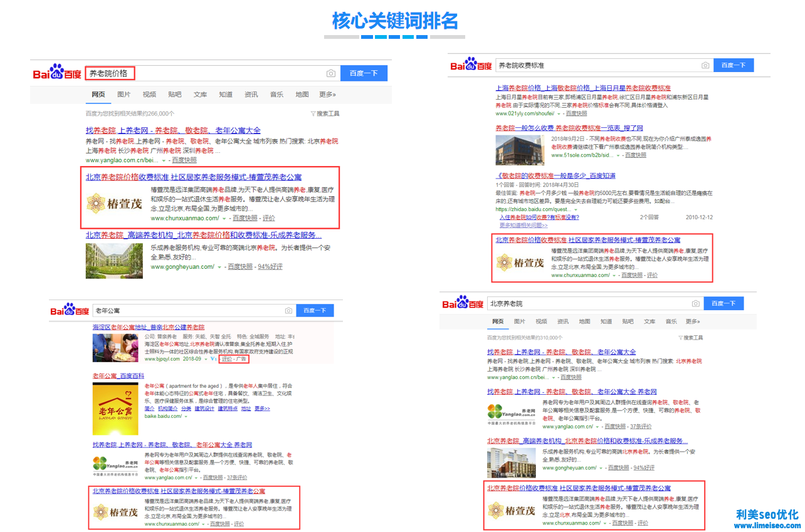Click 百度快照 beside www.chunxuanmao.com in 老年公寓 results

click(x=219, y=524)
